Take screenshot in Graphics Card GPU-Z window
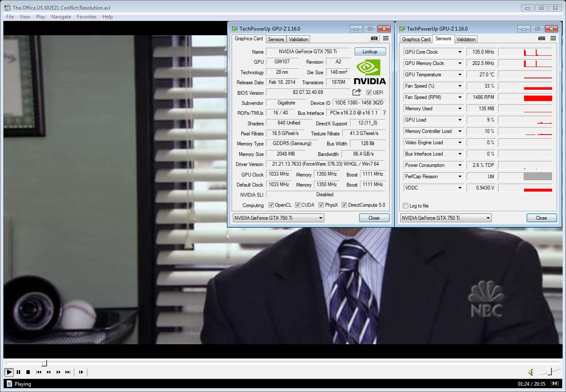The width and height of the screenshot is (566, 392). pos(374,38)
